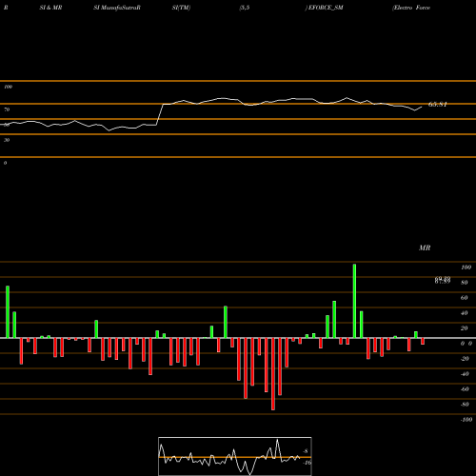Open the mini overview chart thumbnail

[235, 456]
